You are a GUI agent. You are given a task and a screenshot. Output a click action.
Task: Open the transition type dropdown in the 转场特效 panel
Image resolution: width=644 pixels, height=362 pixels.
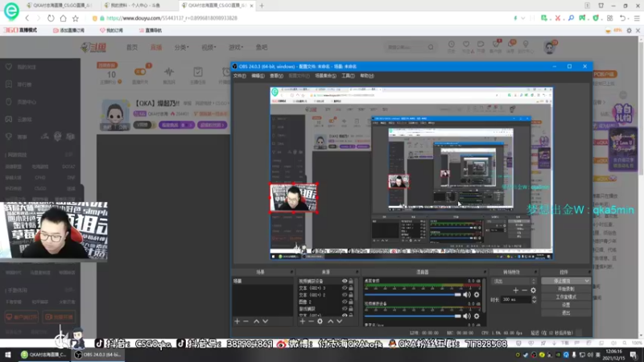[514, 281]
